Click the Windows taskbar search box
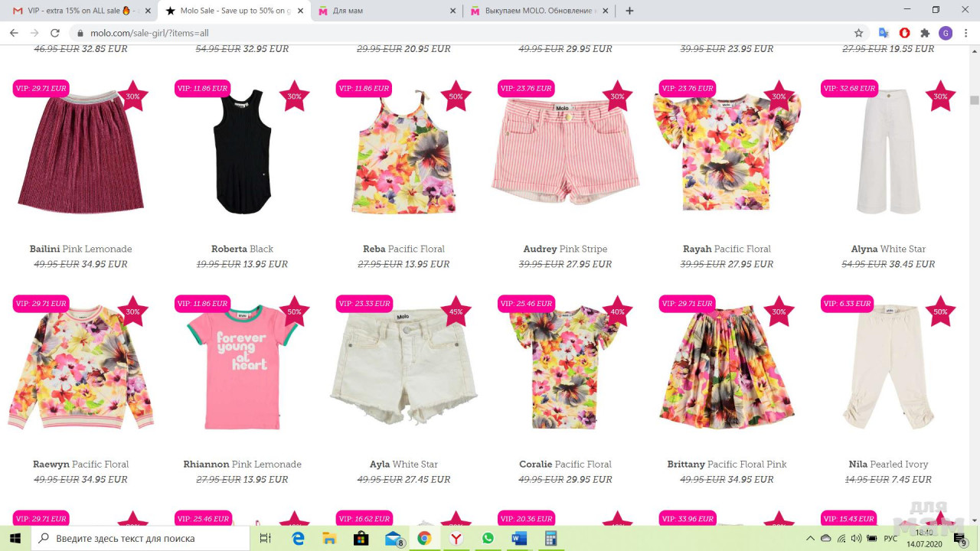Image resolution: width=980 pixels, height=551 pixels. click(x=141, y=539)
